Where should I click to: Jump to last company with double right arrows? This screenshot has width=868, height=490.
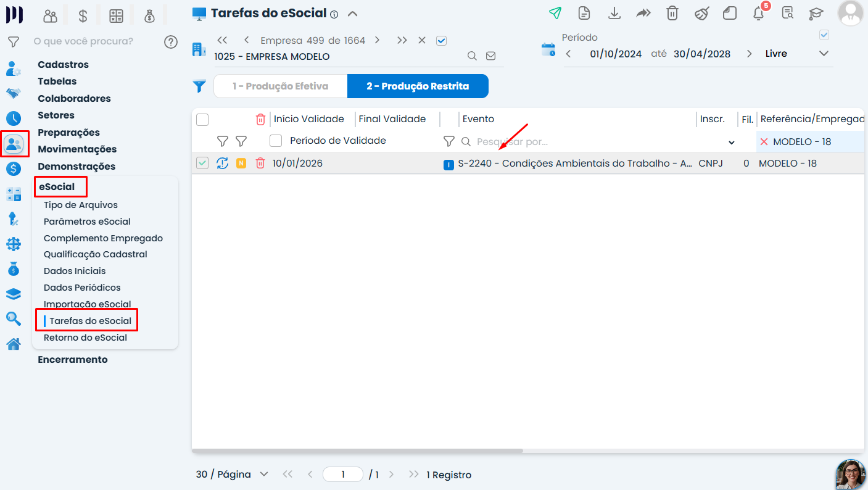[402, 40]
